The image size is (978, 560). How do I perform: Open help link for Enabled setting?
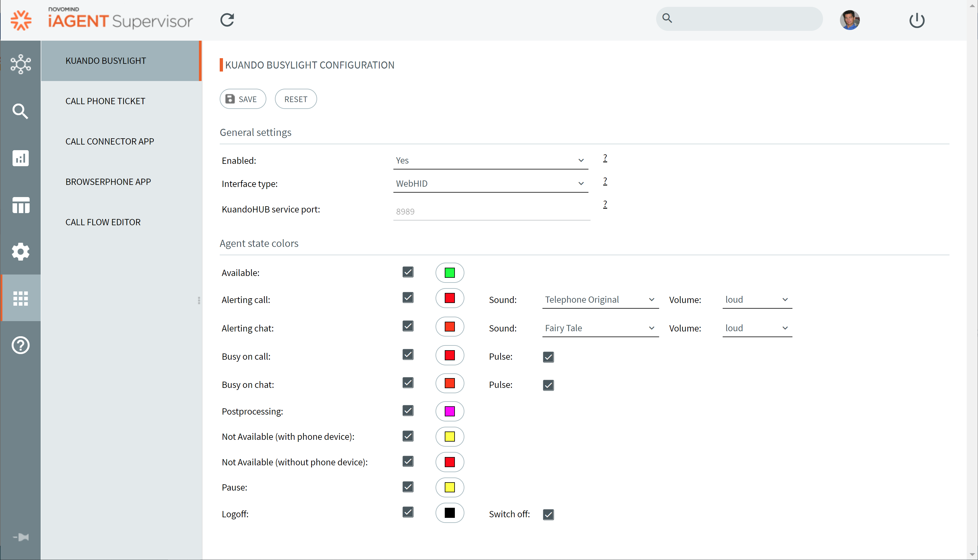click(x=605, y=158)
